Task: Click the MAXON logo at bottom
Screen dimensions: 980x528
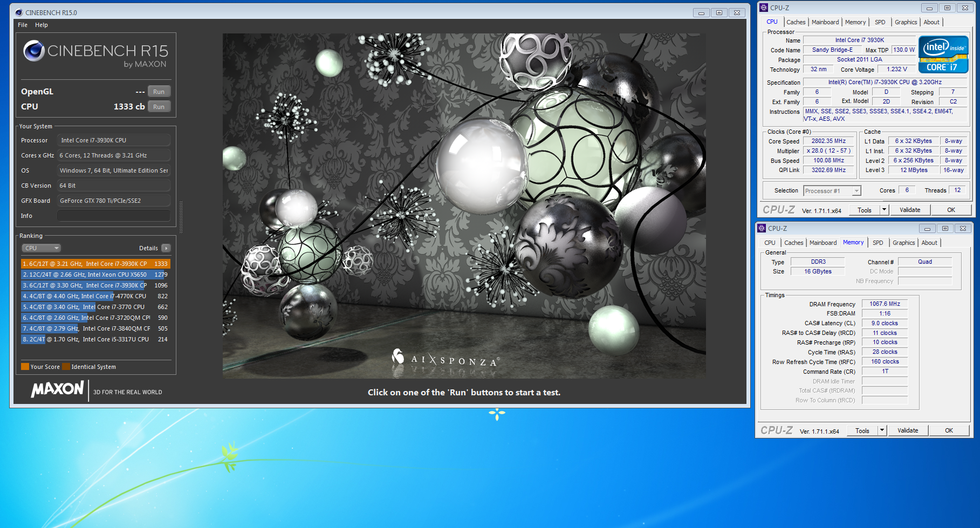Action: tap(58, 389)
